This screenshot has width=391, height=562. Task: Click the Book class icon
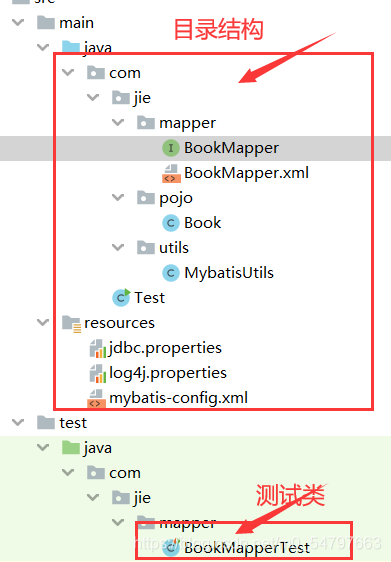[x=171, y=223]
